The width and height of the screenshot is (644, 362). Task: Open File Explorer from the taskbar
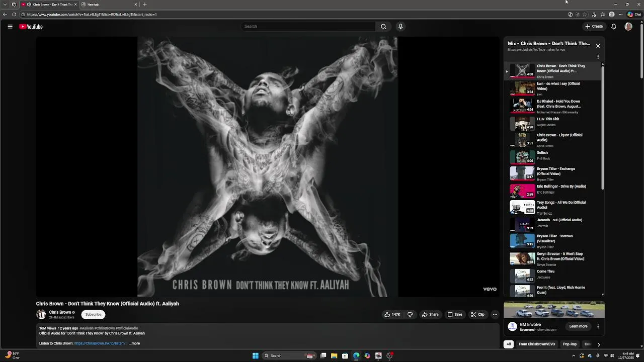tap(334, 356)
